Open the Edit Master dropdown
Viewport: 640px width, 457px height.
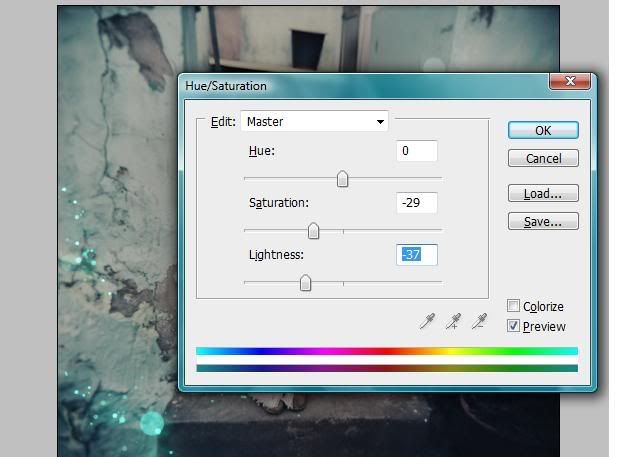(x=314, y=121)
